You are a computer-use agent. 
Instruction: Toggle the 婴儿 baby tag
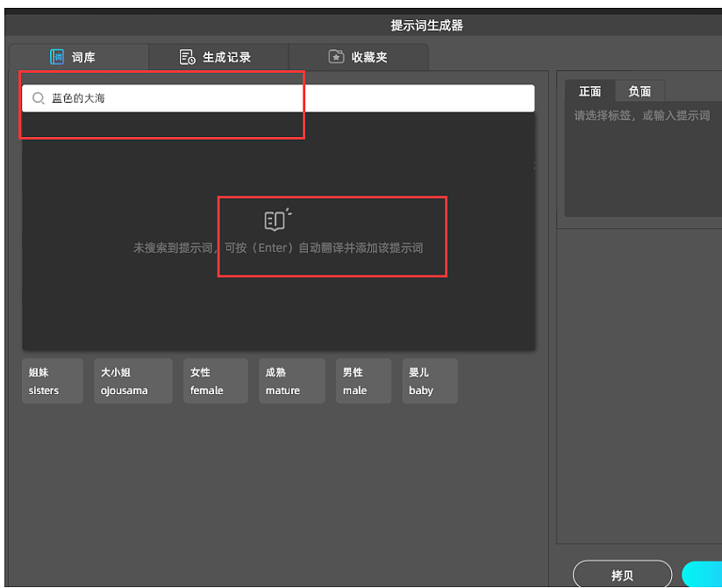click(x=429, y=381)
